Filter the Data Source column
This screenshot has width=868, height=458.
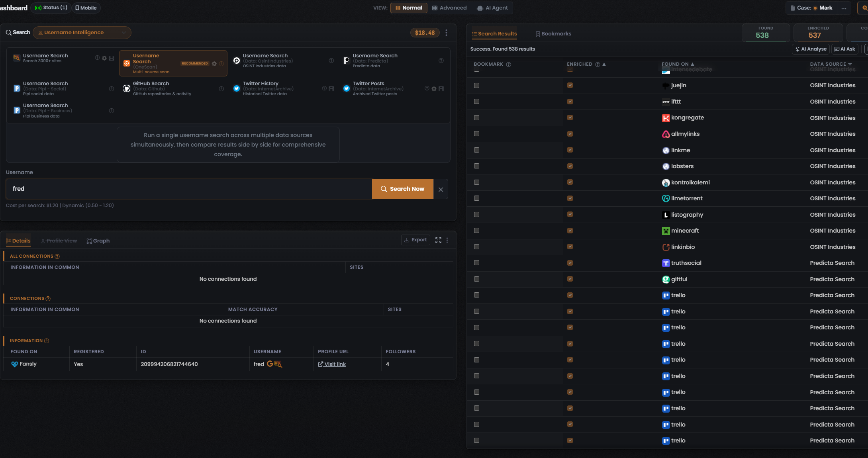(850, 64)
